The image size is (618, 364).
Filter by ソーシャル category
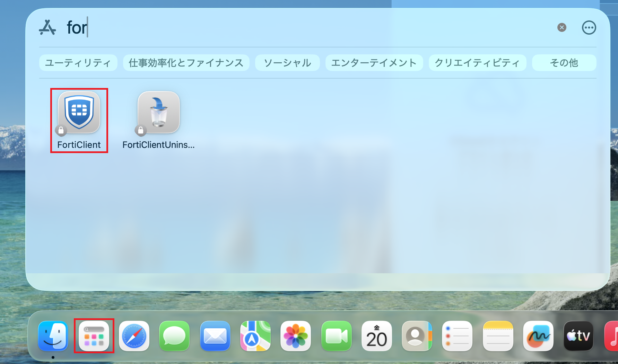click(x=287, y=63)
